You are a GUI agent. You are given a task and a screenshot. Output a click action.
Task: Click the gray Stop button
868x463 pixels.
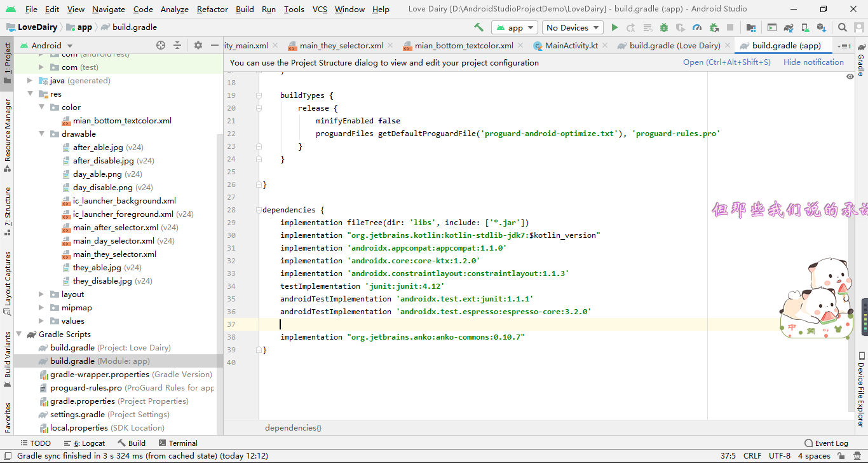(730, 27)
